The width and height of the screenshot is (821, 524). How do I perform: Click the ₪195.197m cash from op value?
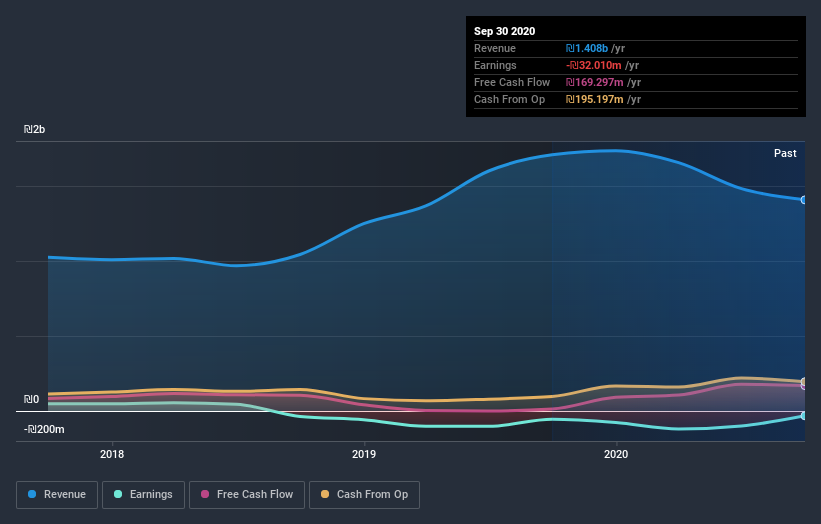(x=595, y=99)
